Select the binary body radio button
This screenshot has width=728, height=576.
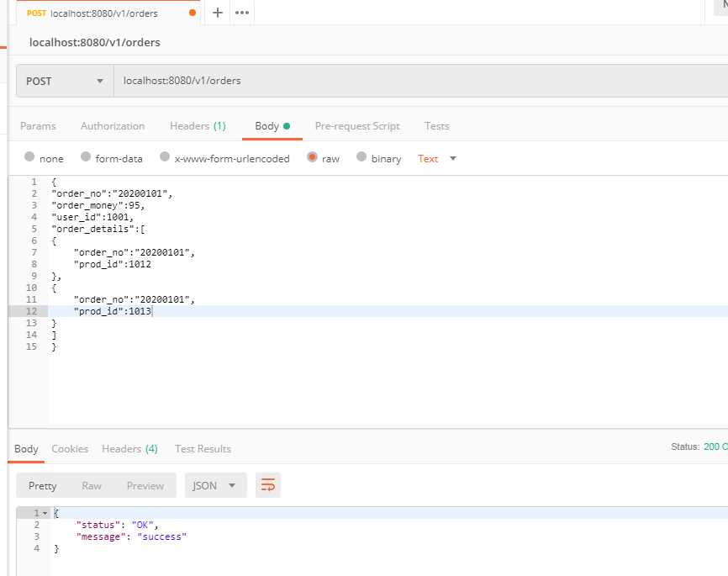(x=361, y=157)
